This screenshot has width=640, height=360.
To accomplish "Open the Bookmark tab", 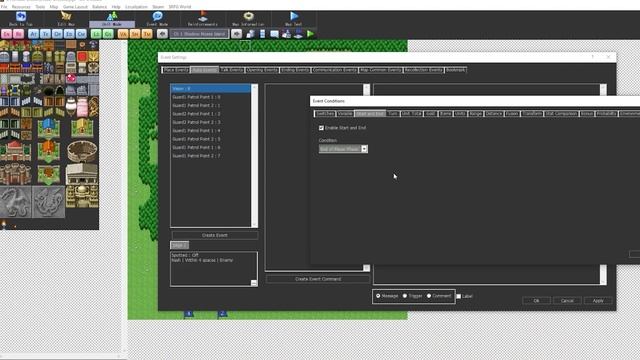I will point(456,70).
